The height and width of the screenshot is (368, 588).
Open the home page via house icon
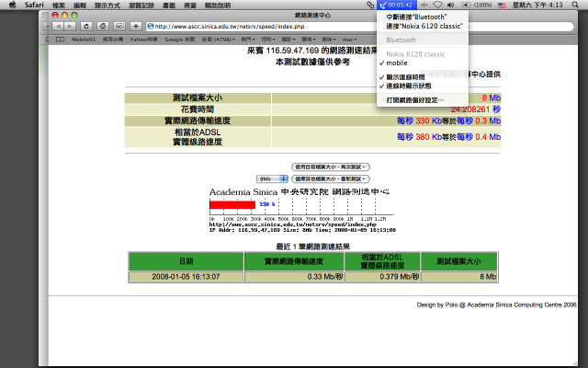click(103, 27)
